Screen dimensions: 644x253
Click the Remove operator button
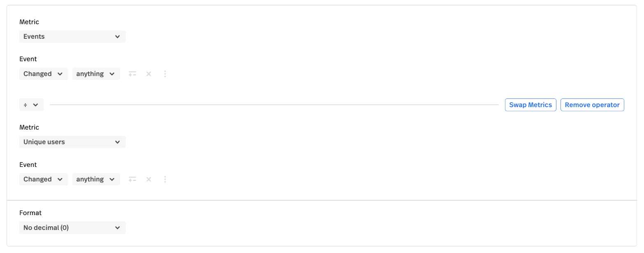click(x=592, y=105)
